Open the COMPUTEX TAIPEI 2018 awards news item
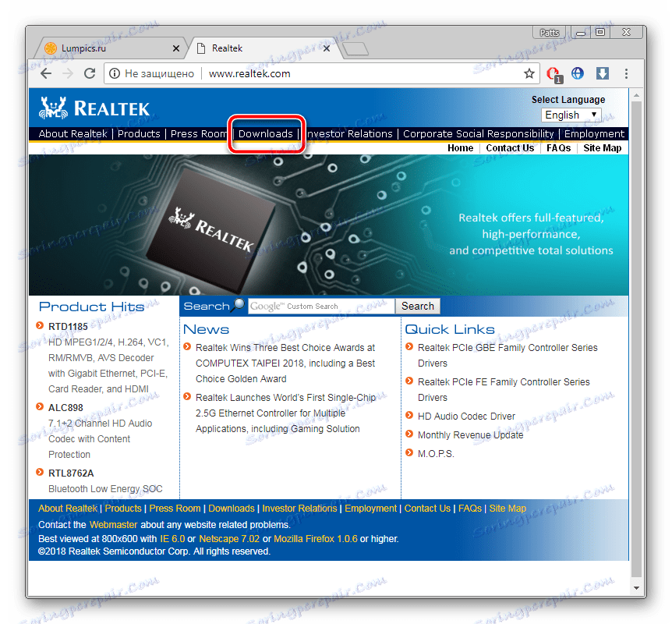 point(285,363)
